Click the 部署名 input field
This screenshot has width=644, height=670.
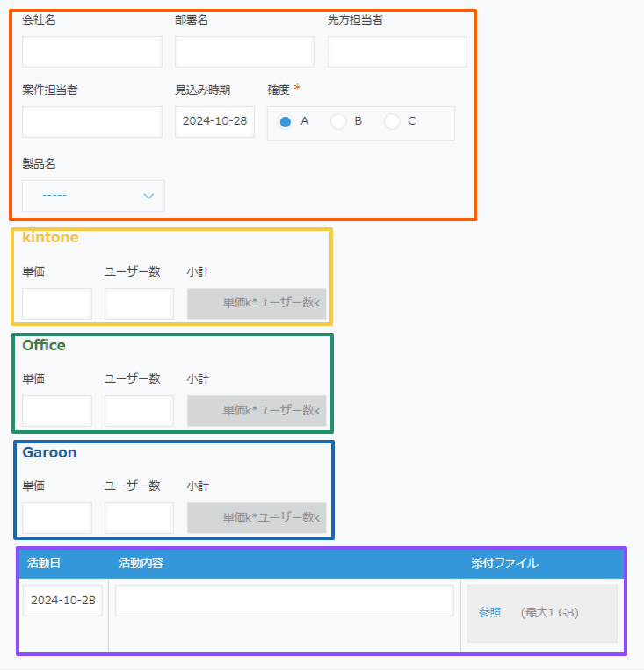[244, 52]
